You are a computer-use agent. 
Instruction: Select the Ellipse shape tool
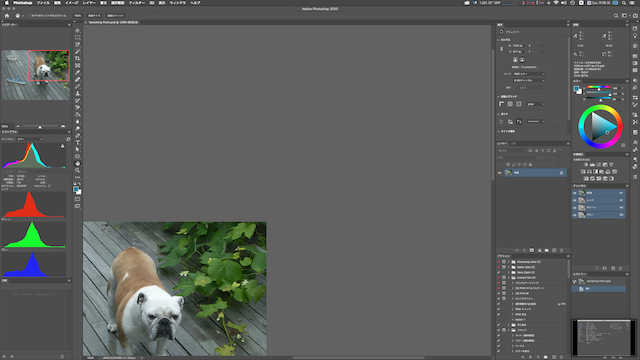(x=78, y=156)
